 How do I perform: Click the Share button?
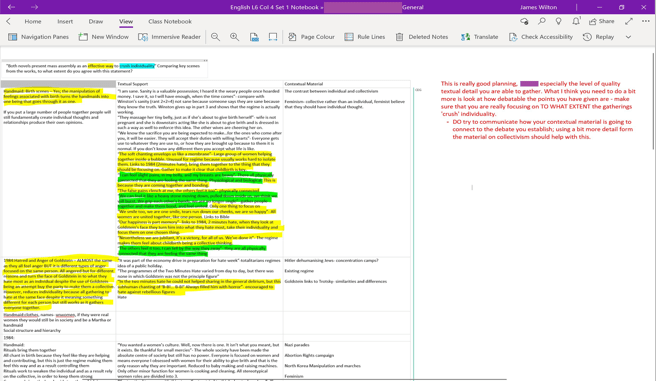click(602, 21)
